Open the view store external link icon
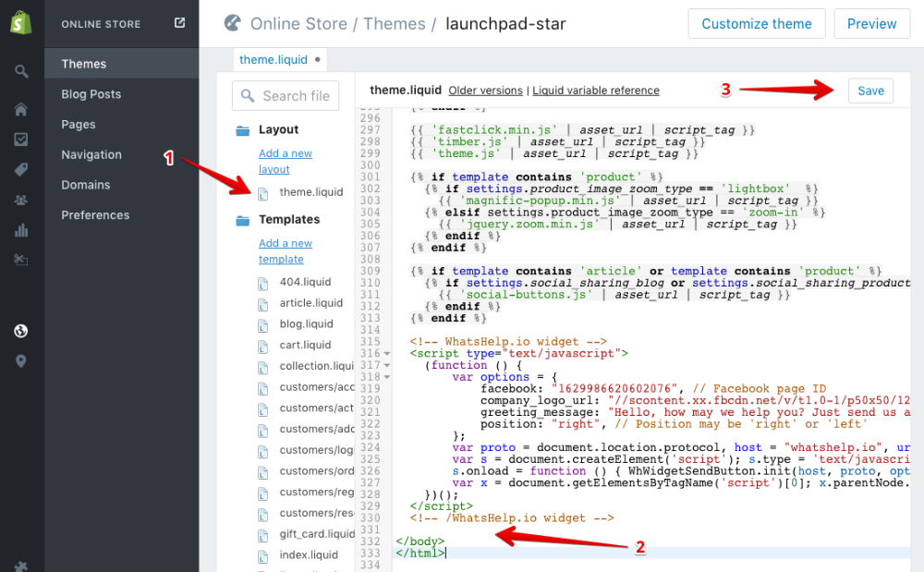The width and height of the screenshot is (924, 572). [x=180, y=23]
